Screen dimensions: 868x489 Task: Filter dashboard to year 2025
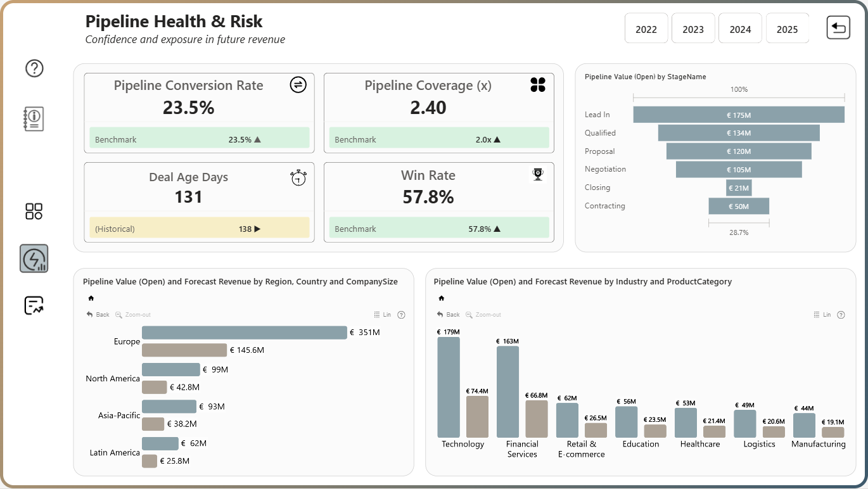tap(787, 29)
